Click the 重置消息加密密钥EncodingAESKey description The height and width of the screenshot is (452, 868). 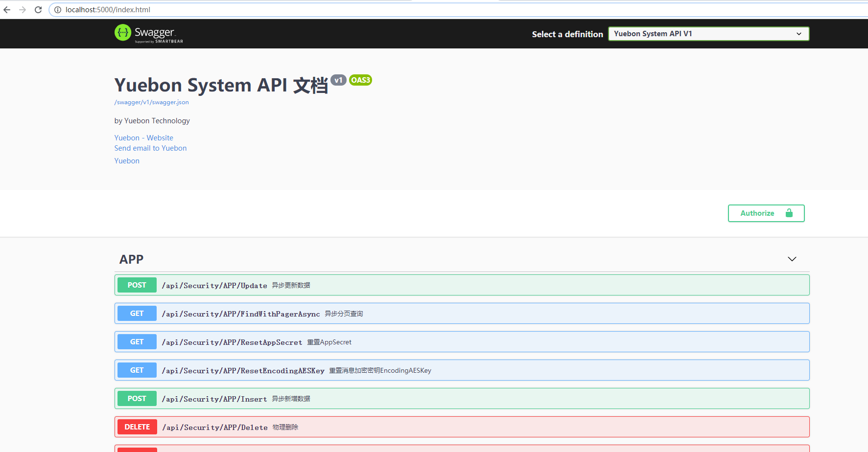(380, 370)
